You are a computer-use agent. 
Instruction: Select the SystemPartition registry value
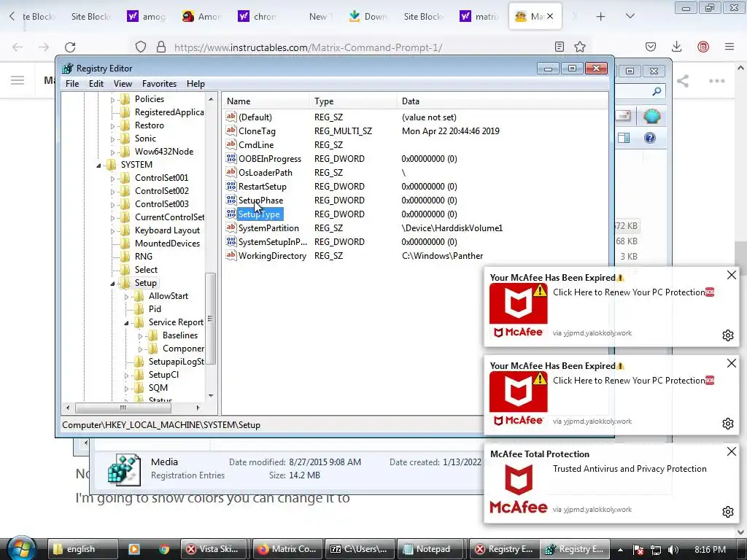(x=268, y=228)
